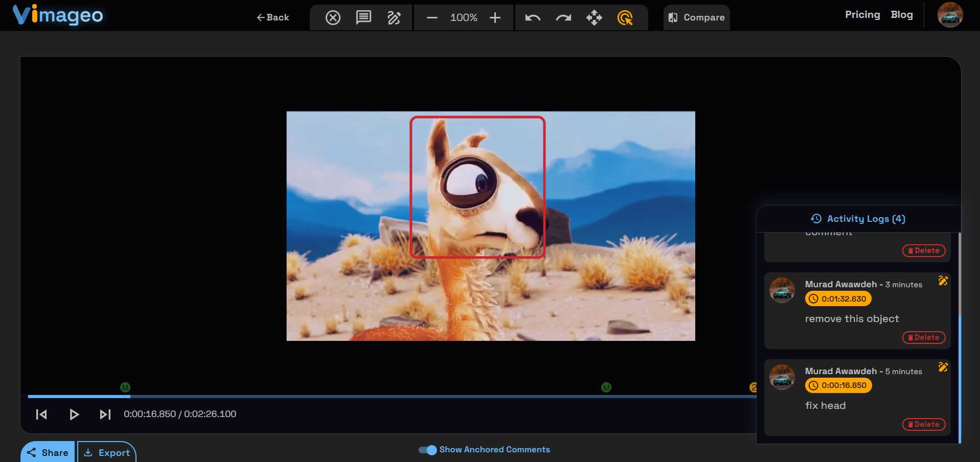This screenshot has width=980, height=462.
Task: Select the orange cursor click tool
Action: [x=625, y=18]
